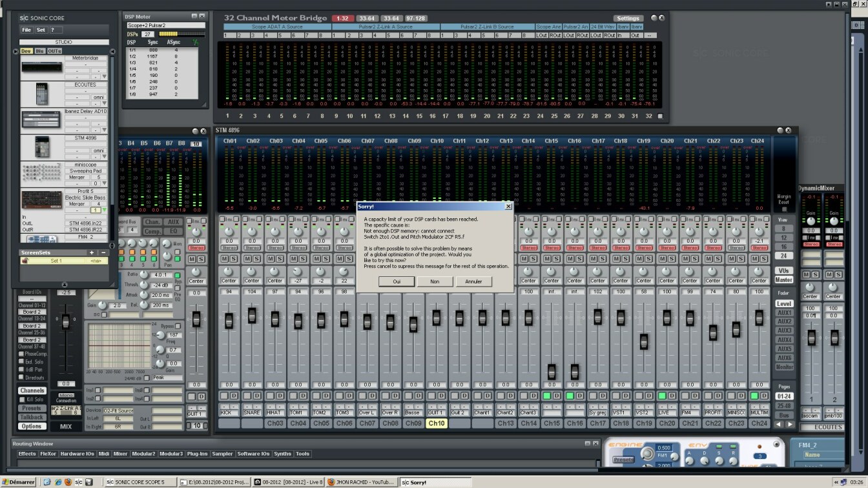Image resolution: width=868 pixels, height=488 pixels.
Task: Select the Ch10 channel label
Action: pyautogui.click(x=437, y=423)
